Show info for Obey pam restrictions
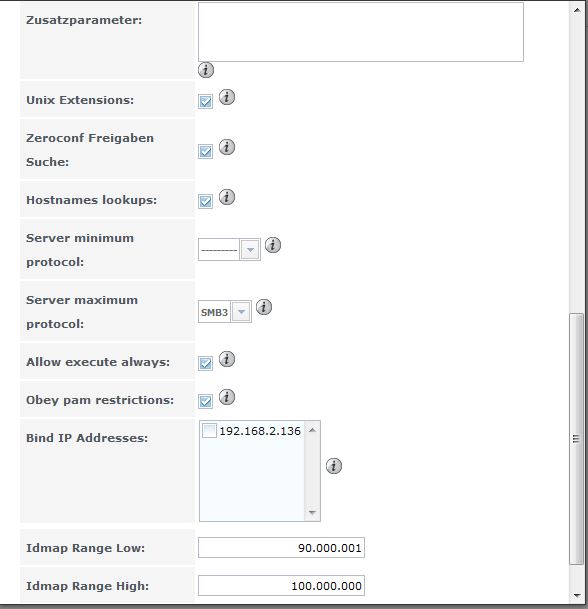Screen dimensions: 588x609 point(227,397)
